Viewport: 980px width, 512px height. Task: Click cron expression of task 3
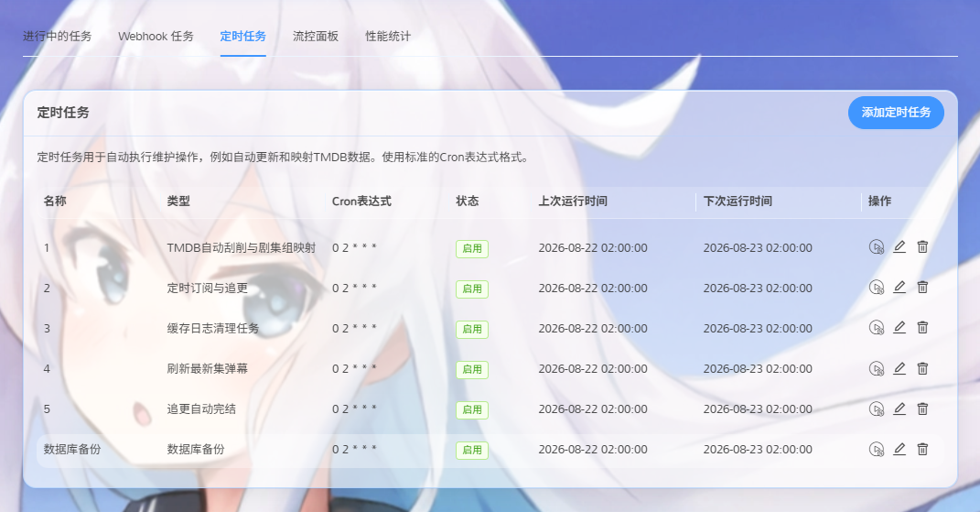click(x=354, y=328)
